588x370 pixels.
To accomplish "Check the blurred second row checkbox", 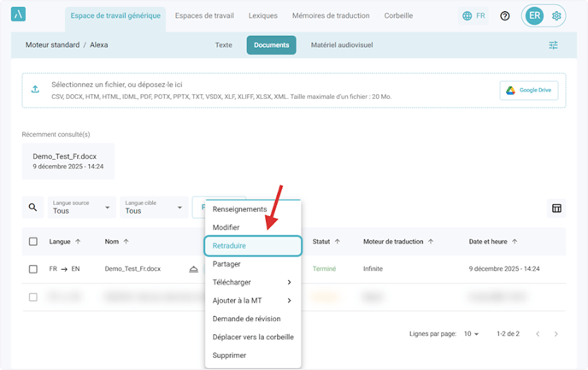I will coord(33,297).
